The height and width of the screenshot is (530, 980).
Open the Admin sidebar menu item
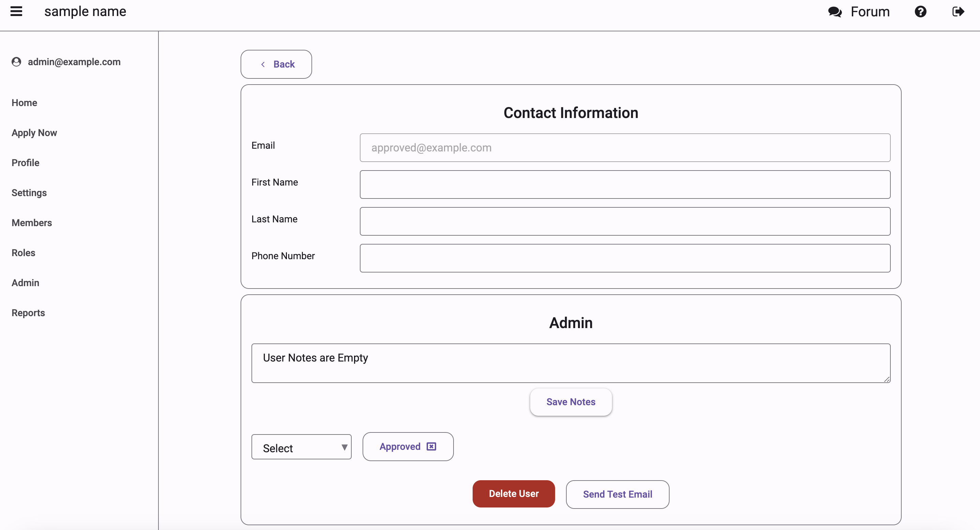26,282
